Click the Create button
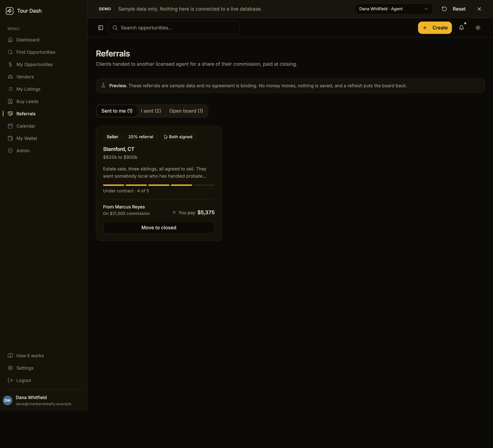This screenshot has width=493, height=448. pos(435,28)
